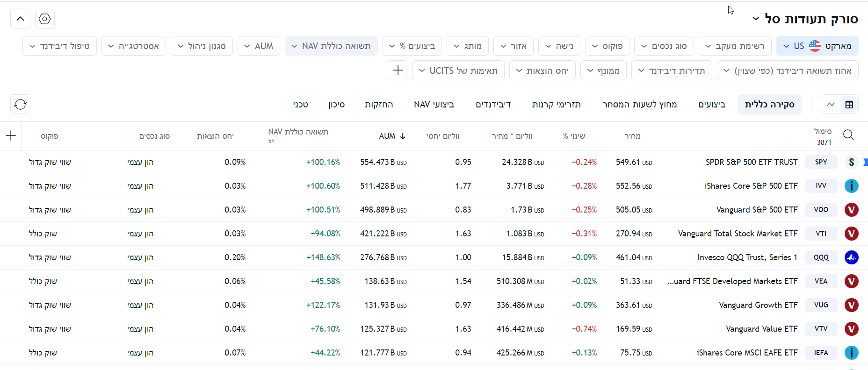Switch to the מחוץ לשעות המסחר tab
The height and width of the screenshot is (370, 868).
click(x=639, y=105)
